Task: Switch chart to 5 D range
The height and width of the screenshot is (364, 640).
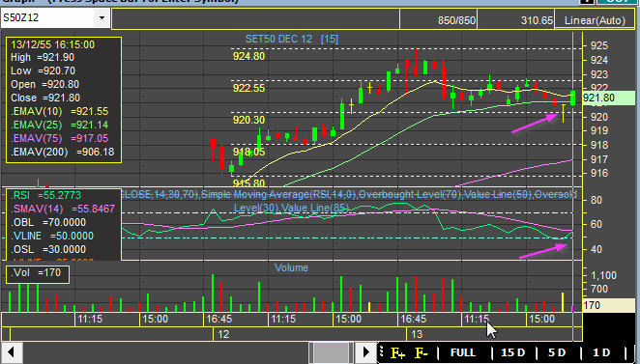Action: click(557, 352)
